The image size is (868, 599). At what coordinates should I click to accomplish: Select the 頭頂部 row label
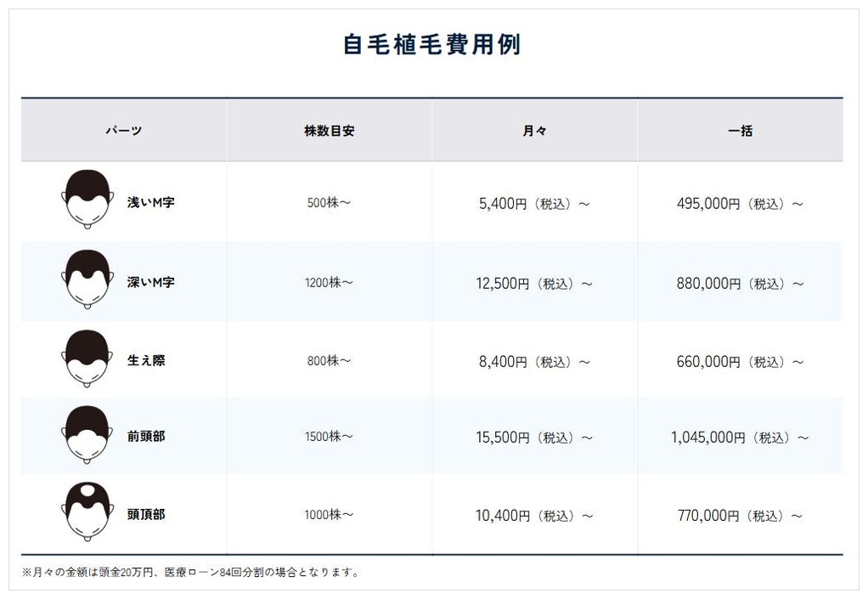[x=146, y=514]
